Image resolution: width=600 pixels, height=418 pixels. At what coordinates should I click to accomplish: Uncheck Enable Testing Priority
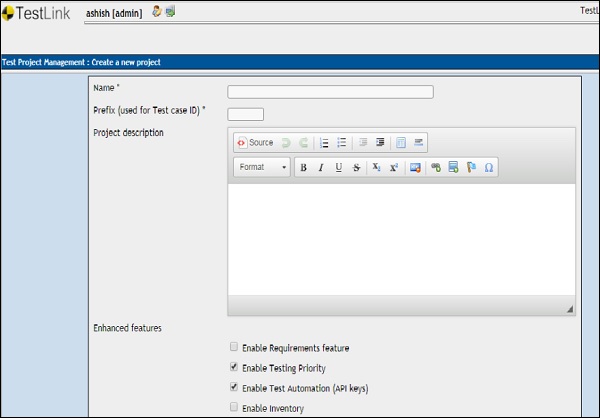pos(234,367)
